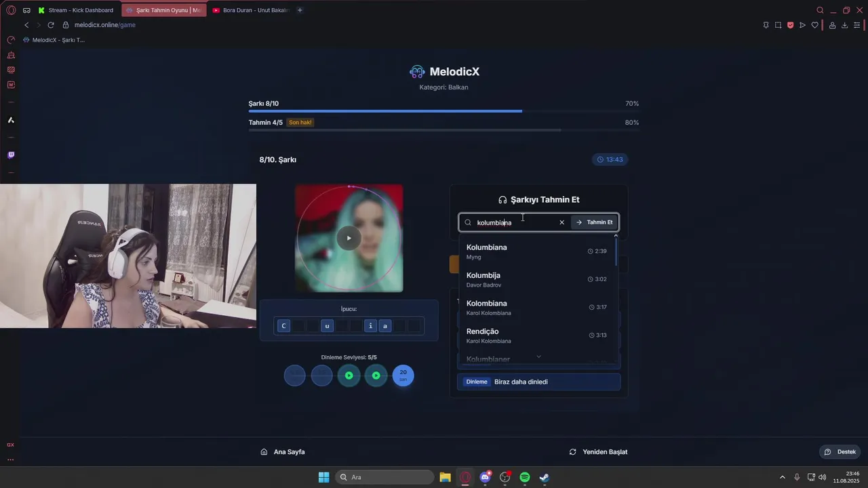Viewport: 868px width, 488px height.
Task: Open the M sidebar panel icon
Action: [x=11, y=85]
